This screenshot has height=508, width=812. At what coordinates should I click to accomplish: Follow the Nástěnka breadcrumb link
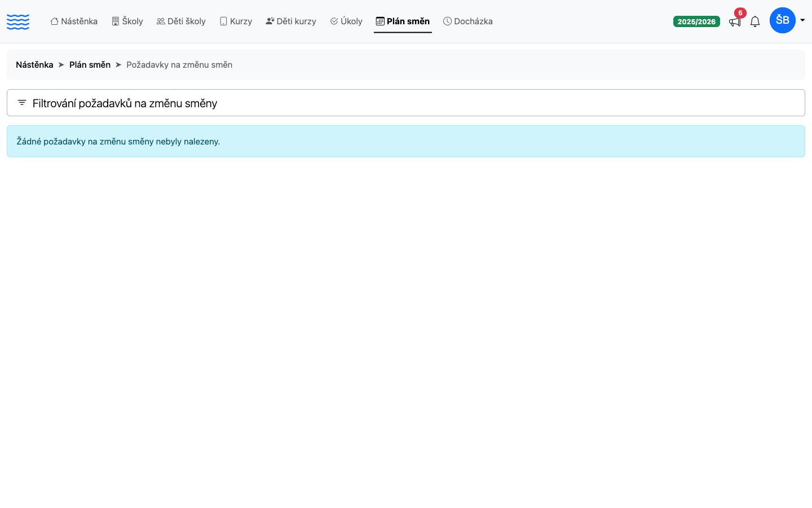tap(34, 64)
